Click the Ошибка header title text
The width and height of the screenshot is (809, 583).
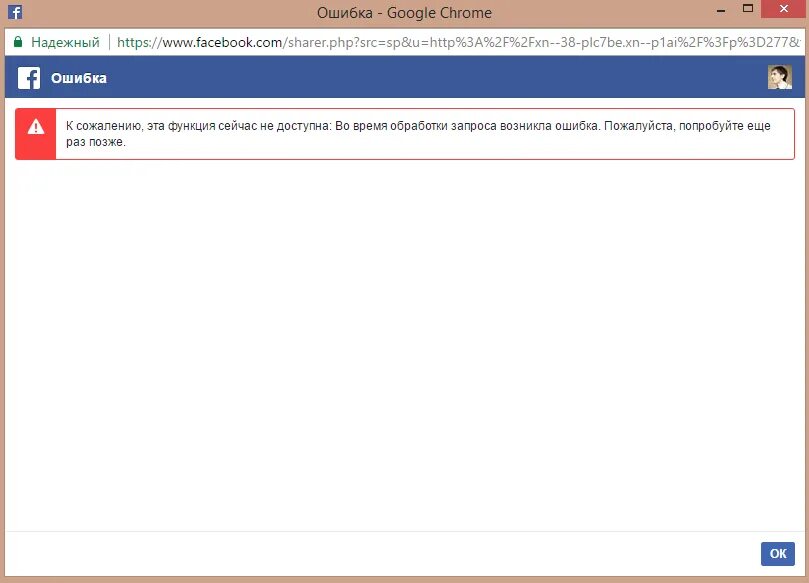(x=79, y=78)
